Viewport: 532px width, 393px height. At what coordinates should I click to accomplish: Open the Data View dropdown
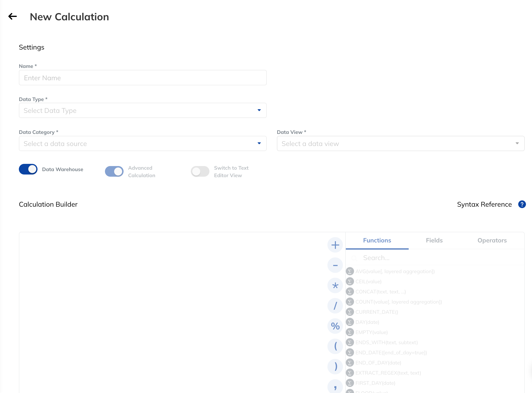401,144
